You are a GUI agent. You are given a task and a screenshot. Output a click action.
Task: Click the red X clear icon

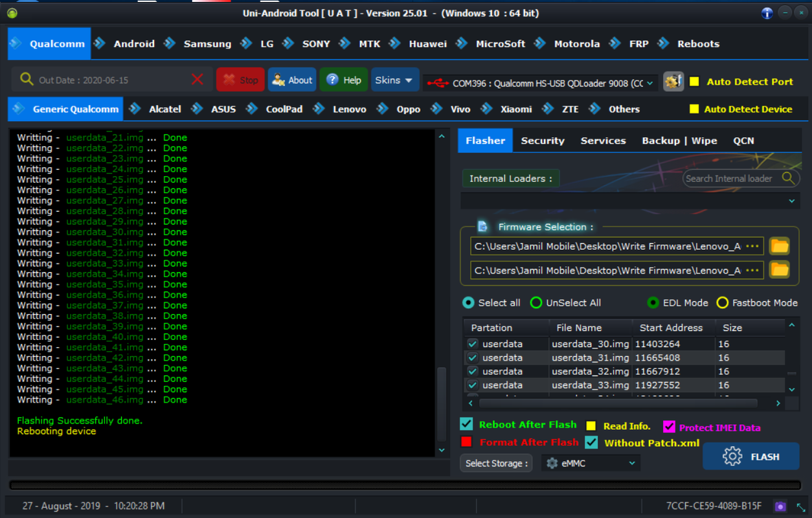pos(197,80)
